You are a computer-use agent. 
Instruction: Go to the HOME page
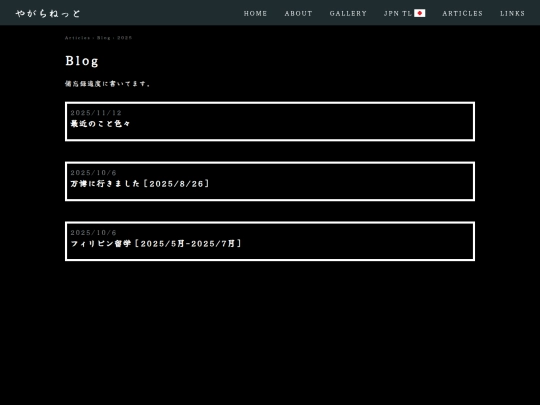255,13
